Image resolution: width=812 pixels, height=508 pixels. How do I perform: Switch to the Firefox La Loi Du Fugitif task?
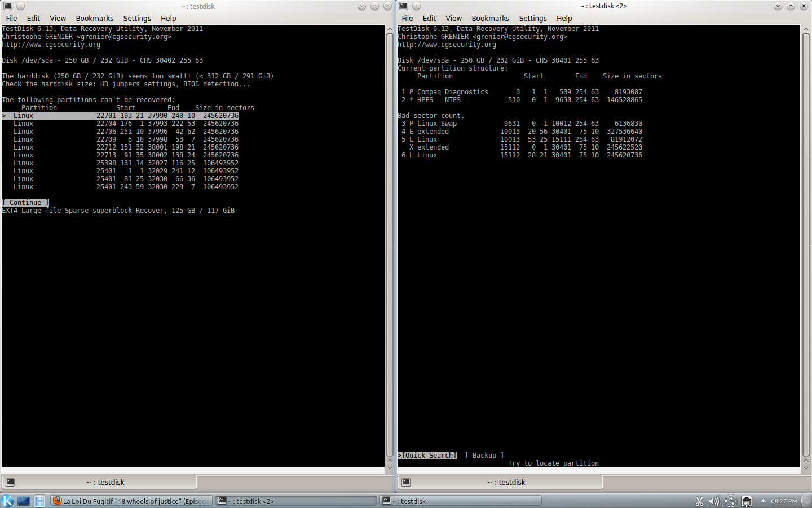tap(131, 501)
